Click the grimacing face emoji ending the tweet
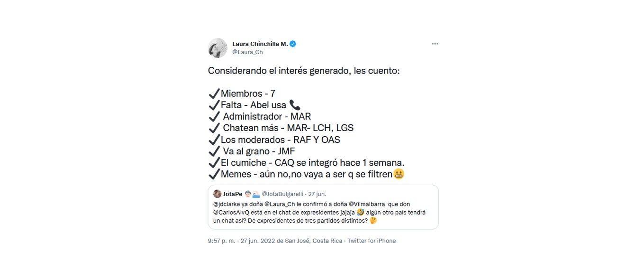Image resolution: width=644 pixels, height=272 pixels. pyautogui.click(x=399, y=174)
